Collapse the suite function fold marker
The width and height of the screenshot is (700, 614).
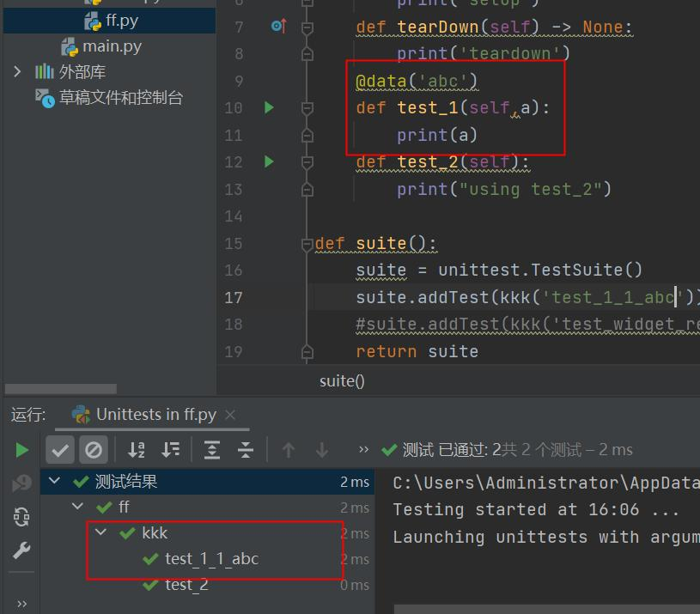[307, 245]
